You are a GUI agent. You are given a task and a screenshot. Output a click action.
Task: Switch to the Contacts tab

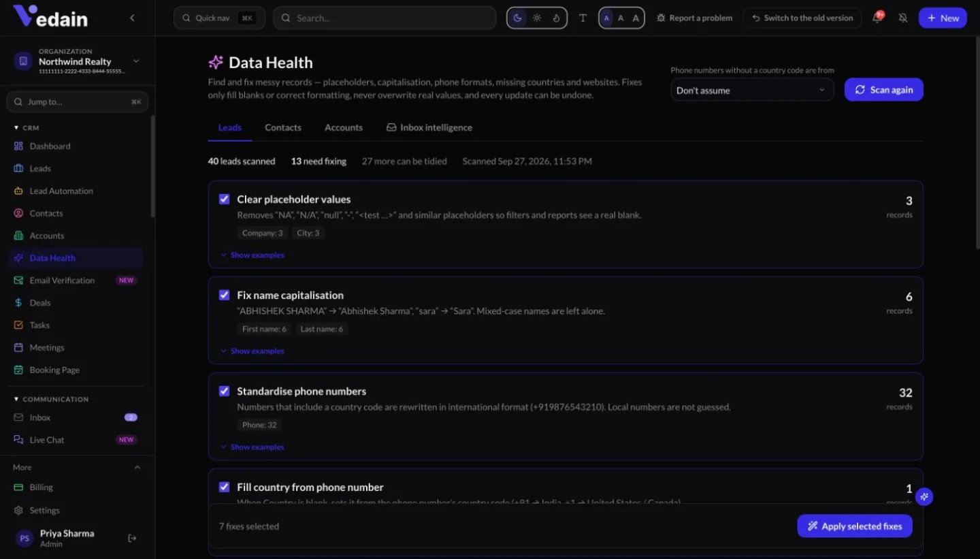pyautogui.click(x=283, y=127)
